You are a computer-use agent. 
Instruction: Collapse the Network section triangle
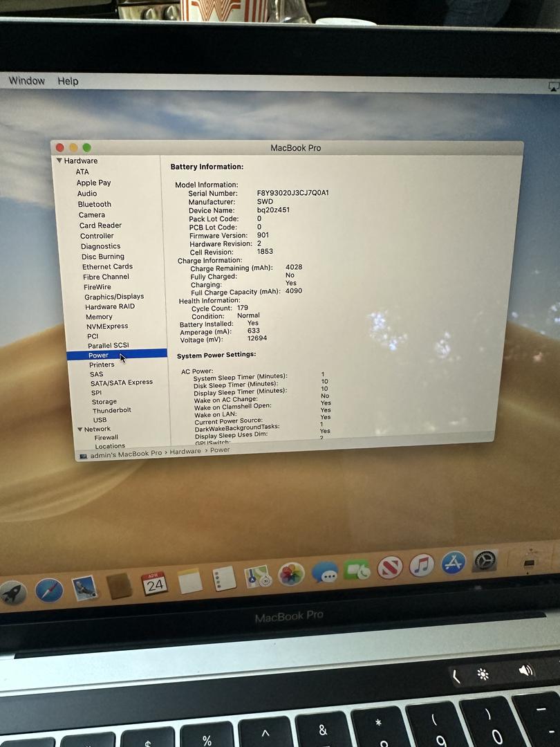(80, 430)
